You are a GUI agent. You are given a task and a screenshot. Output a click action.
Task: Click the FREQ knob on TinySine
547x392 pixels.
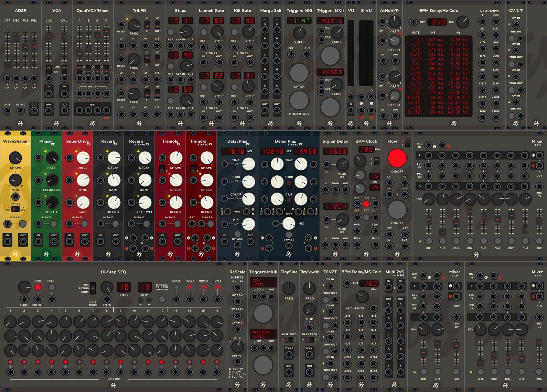click(289, 288)
